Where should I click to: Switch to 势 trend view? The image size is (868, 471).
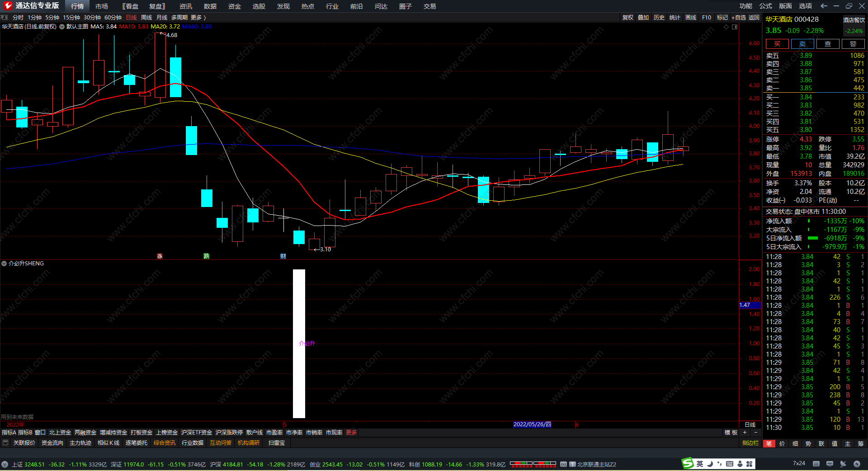(x=808, y=443)
